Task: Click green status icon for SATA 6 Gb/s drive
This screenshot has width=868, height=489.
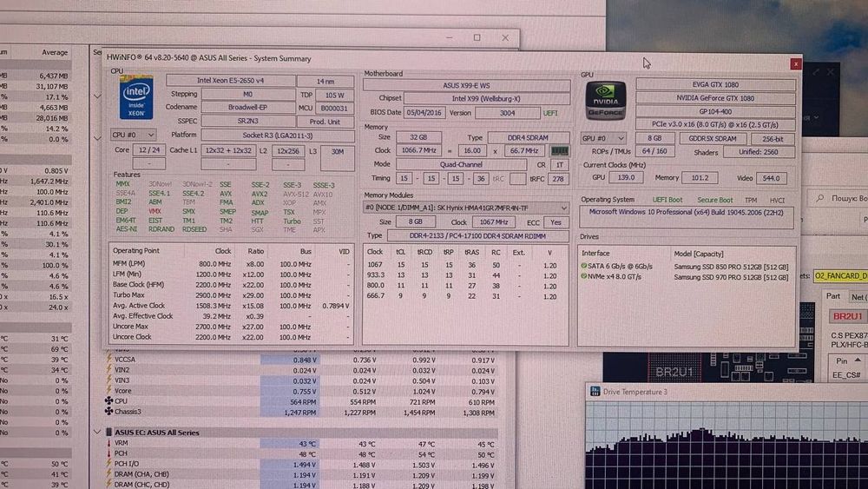Action: 583,266
